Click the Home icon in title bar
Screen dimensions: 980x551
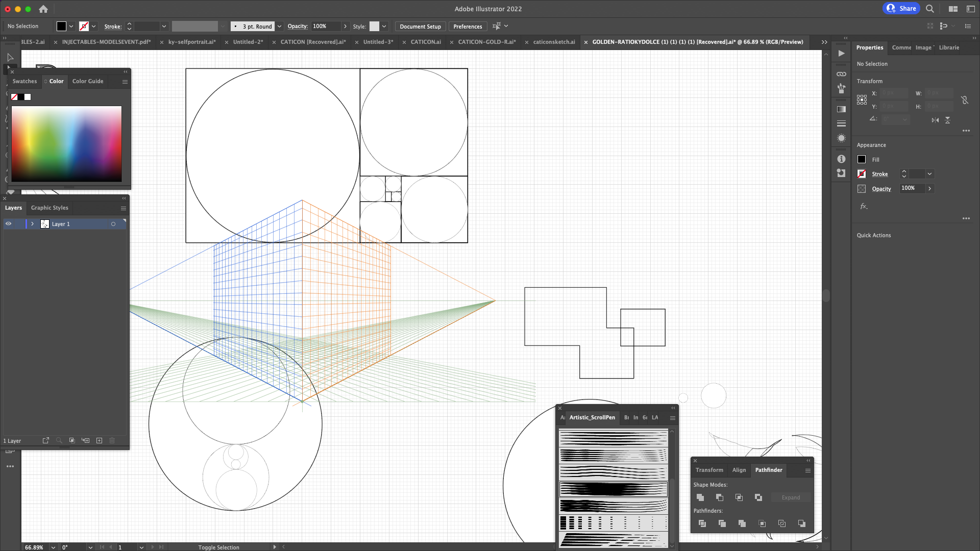point(43,9)
